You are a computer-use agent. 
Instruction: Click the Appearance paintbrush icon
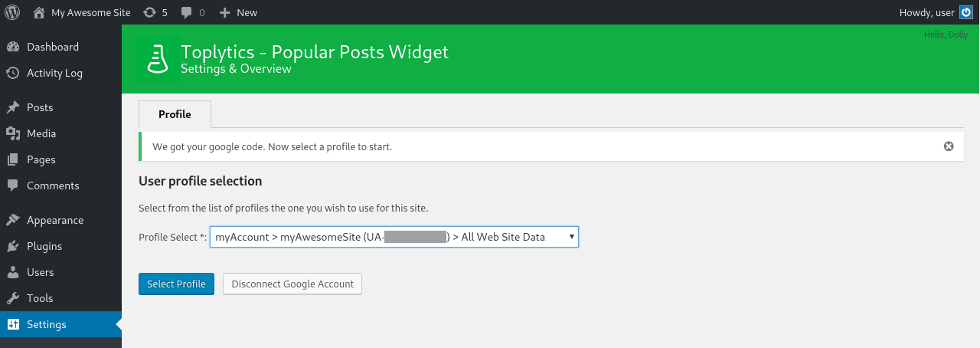tap(13, 220)
